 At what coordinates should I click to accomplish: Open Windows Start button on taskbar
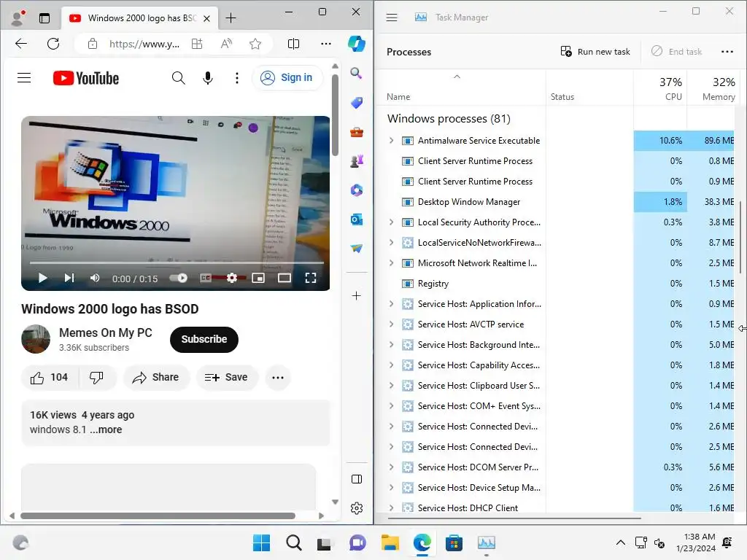261,542
